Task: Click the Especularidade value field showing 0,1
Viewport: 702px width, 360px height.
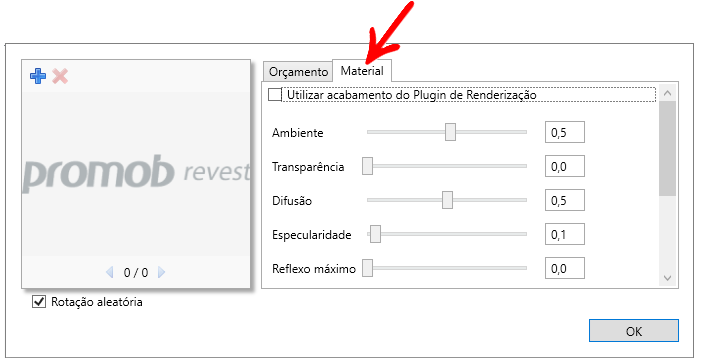Action: (x=565, y=234)
